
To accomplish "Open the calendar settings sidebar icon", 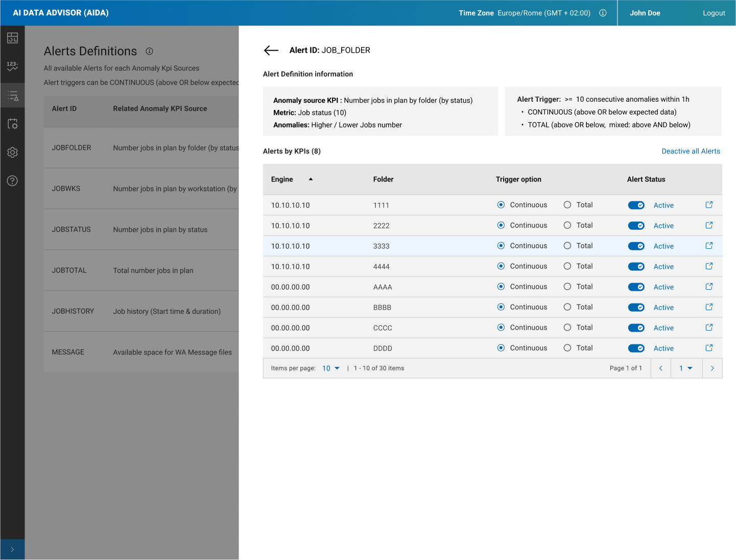I will (x=12, y=124).
